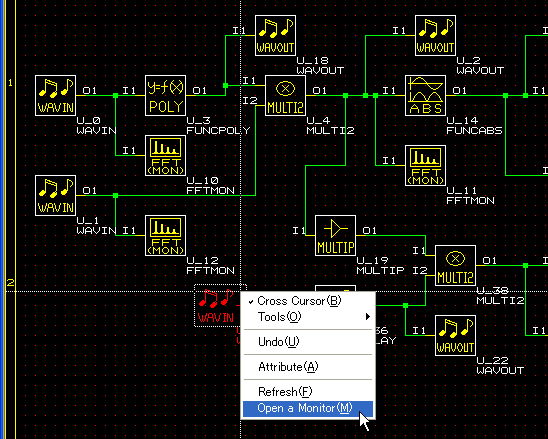Expand the Tools submenu arrow
This screenshot has width=548, height=439.
[x=367, y=317]
